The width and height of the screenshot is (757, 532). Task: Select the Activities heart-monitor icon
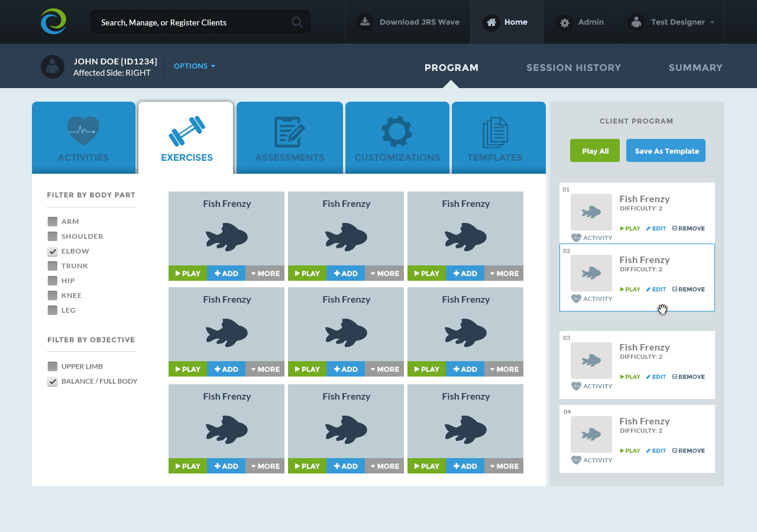(x=83, y=131)
